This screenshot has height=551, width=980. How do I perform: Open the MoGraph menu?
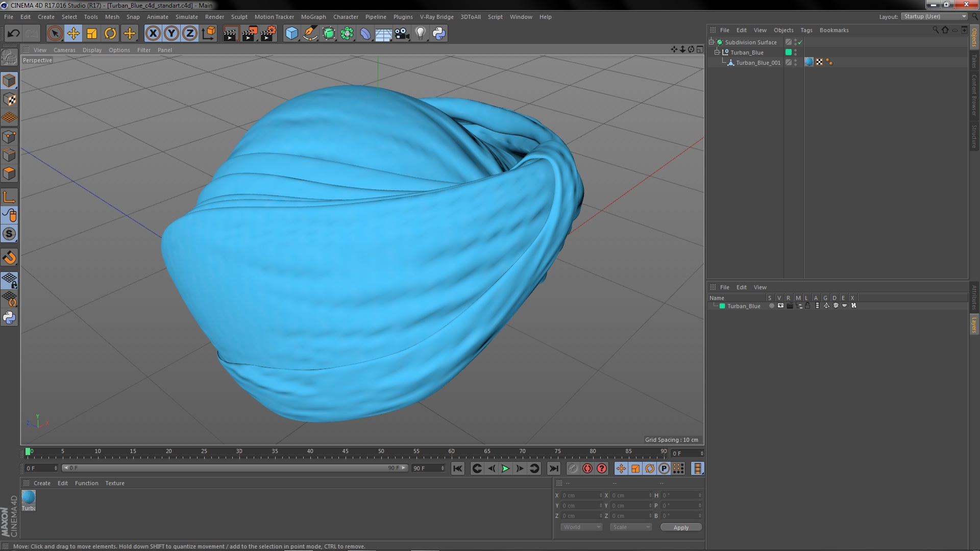coord(313,17)
